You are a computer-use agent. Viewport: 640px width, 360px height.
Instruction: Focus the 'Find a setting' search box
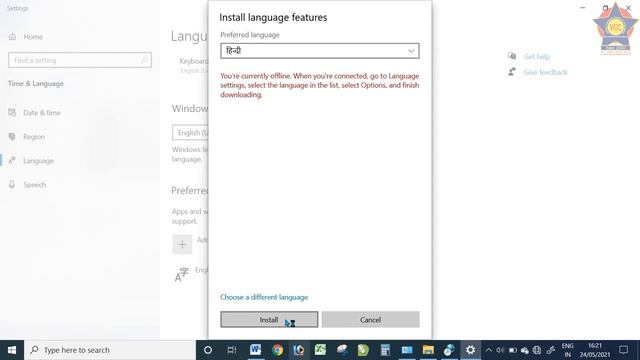pos(80,60)
